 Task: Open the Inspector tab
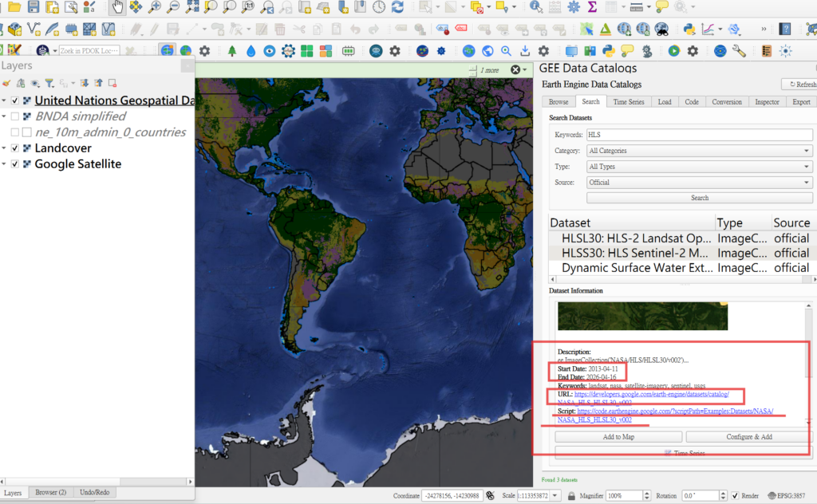(x=767, y=102)
